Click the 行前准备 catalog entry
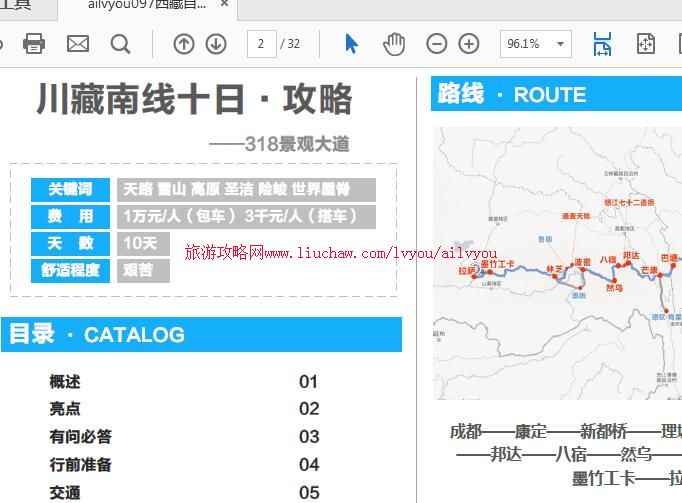Viewport: 682px width, 503px height. [81, 464]
